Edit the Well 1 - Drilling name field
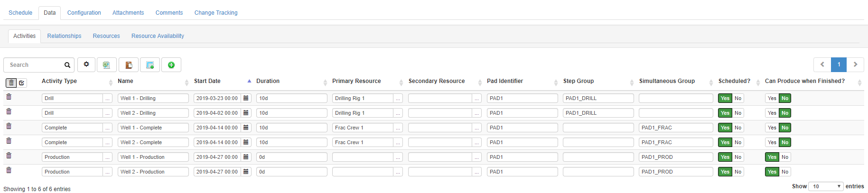868x193 pixels. [x=153, y=98]
